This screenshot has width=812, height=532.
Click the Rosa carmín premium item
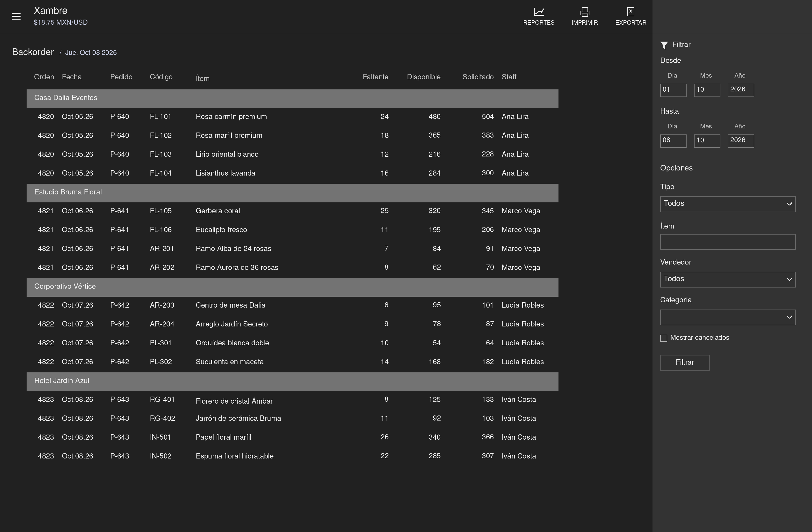tap(231, 117)
